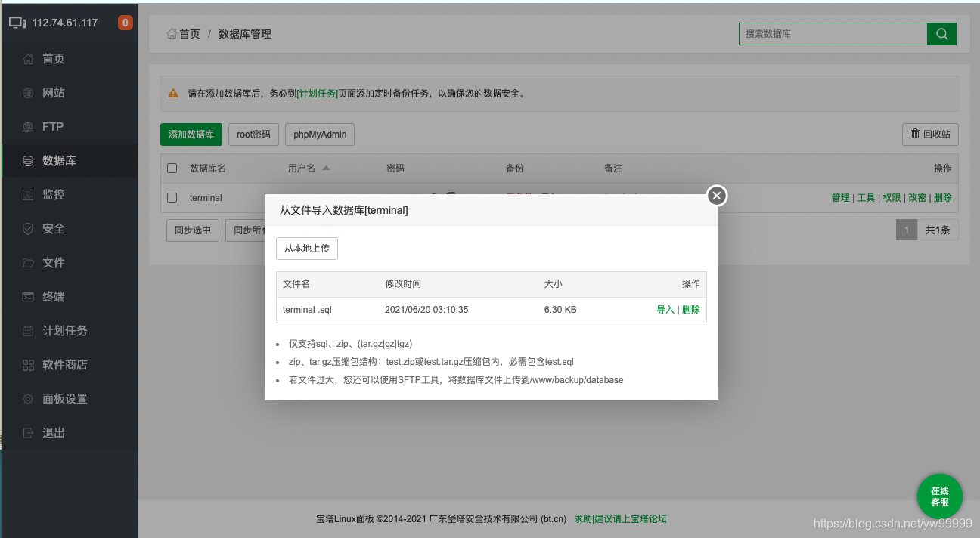Viewport: 980px width, 538px height.
Task: Click the monitoring chart icon beside 监控
Action: (29, 195)
